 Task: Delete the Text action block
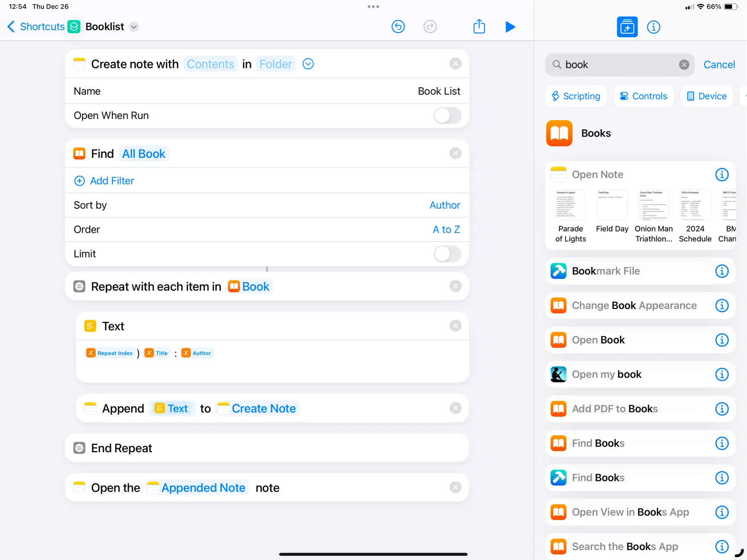pyautogui.click(x=455, y=326)
